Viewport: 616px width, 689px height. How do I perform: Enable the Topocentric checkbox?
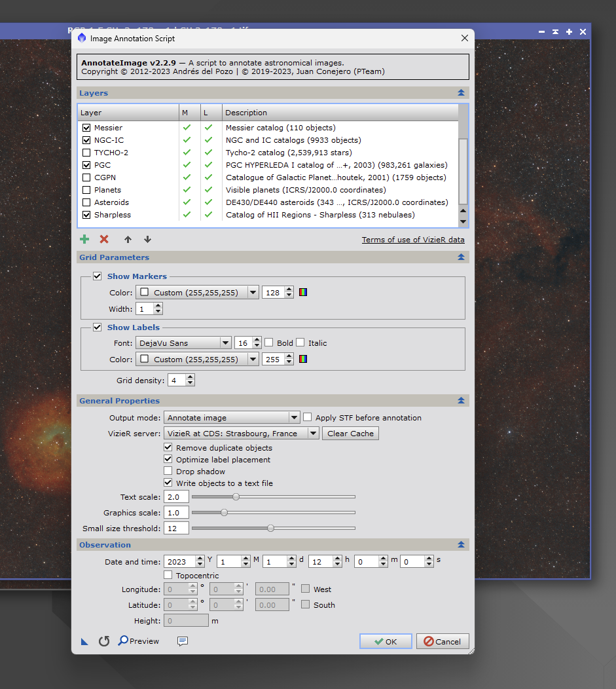[x=168, y=575]
